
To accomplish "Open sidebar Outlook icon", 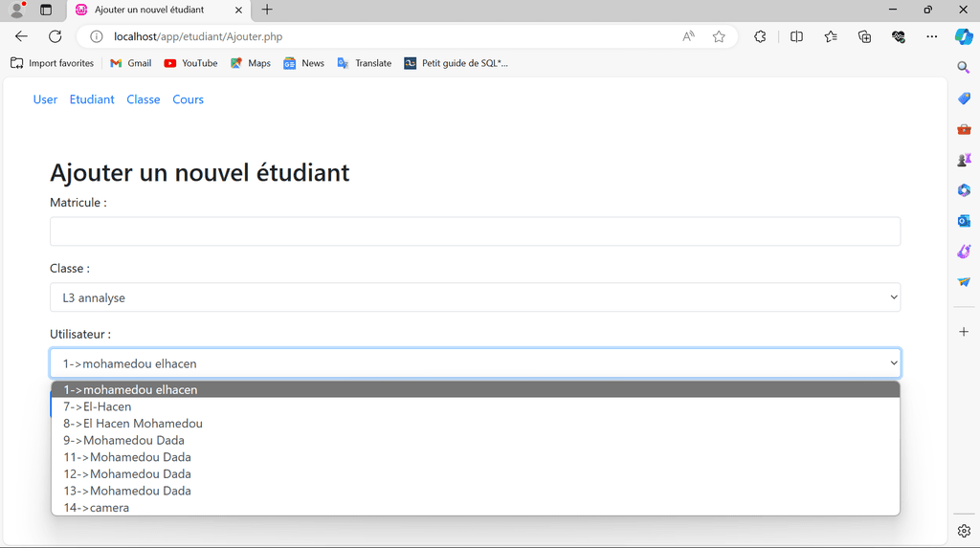I will coord(964,221).
